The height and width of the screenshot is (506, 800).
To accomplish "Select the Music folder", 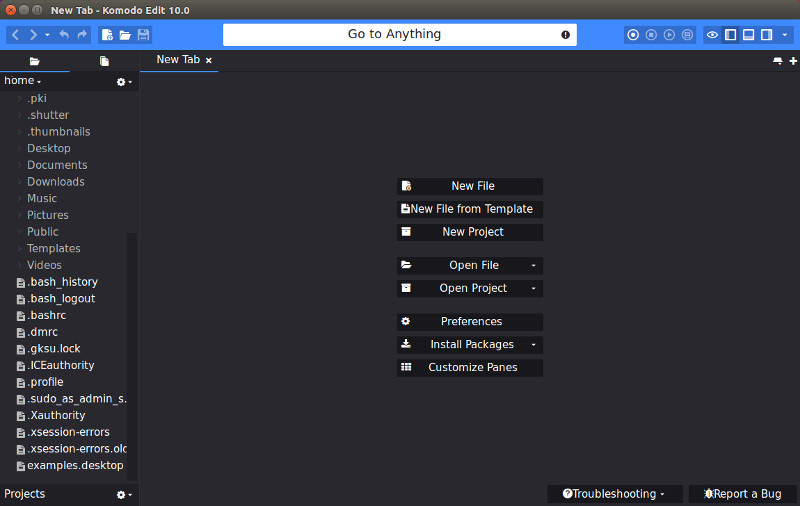I will click(42, 198).
